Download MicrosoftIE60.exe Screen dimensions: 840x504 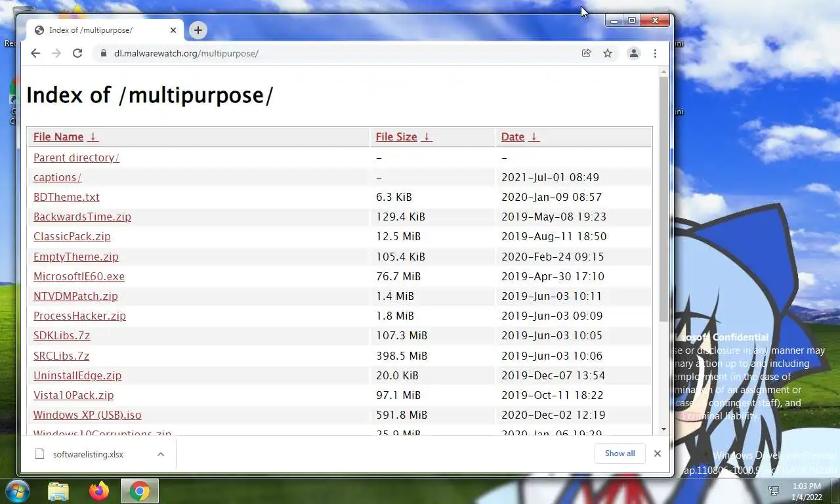click(x=79, y=276)
